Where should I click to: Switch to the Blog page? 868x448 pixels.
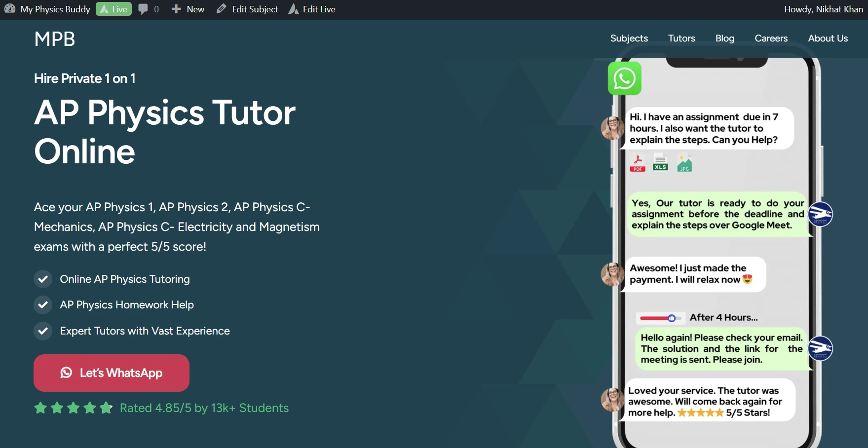tap(724, 38)
